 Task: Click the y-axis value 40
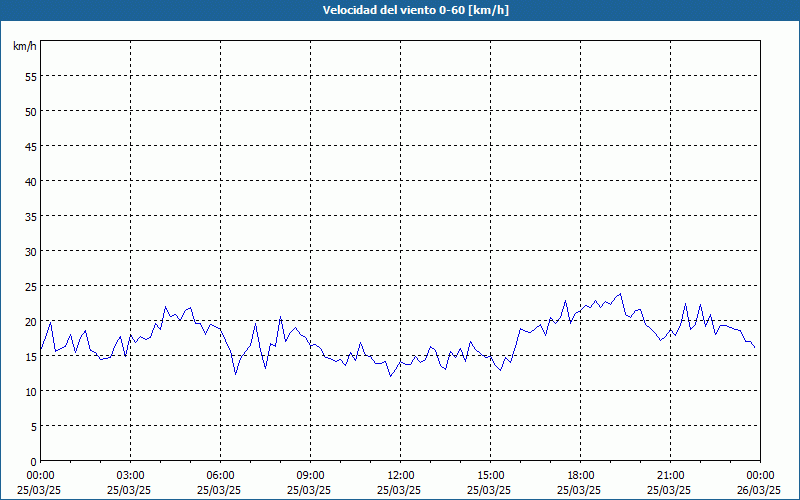(x=31, y=181)
